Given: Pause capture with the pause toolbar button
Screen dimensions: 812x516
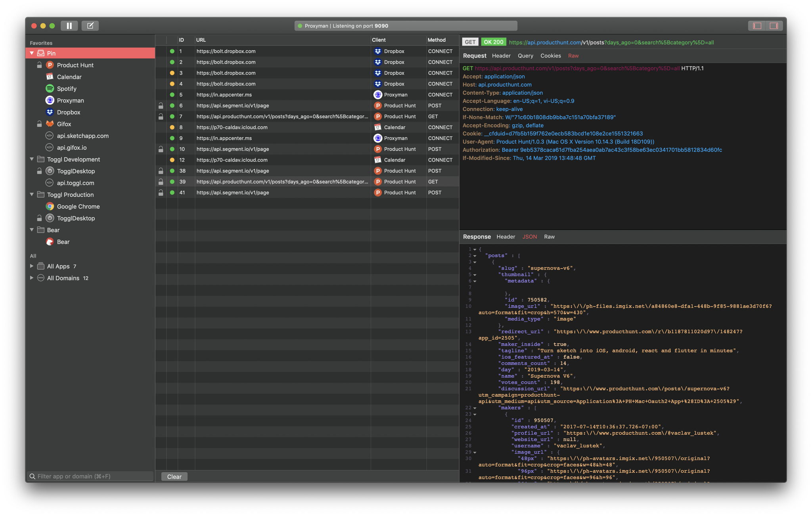Looking at the screenshot, I should coord(69,26).
